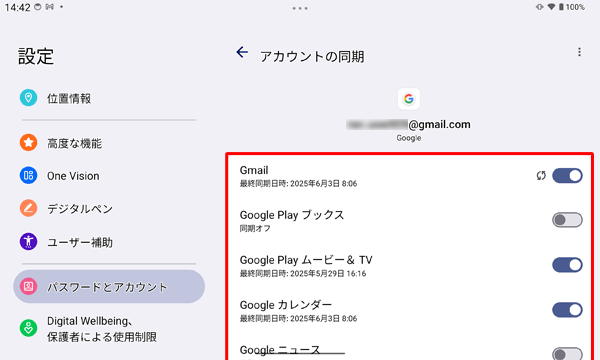Turn off Google カレンダー sync toggle
This screenshot has height=360, width=600.
[x=567, y=310]
